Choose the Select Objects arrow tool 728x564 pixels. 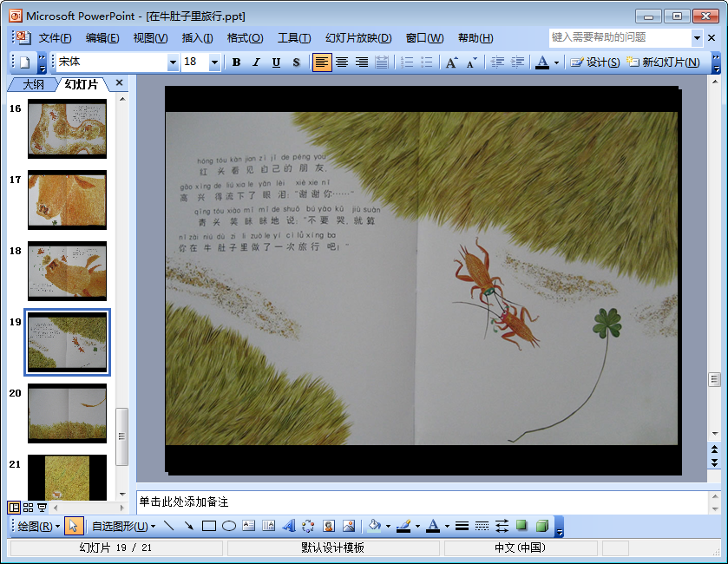click(74, 526)
